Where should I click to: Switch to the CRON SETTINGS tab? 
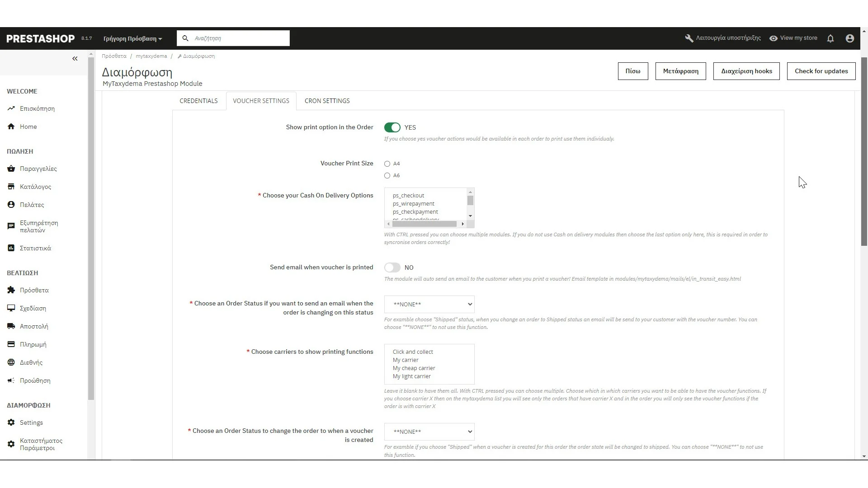327,101
